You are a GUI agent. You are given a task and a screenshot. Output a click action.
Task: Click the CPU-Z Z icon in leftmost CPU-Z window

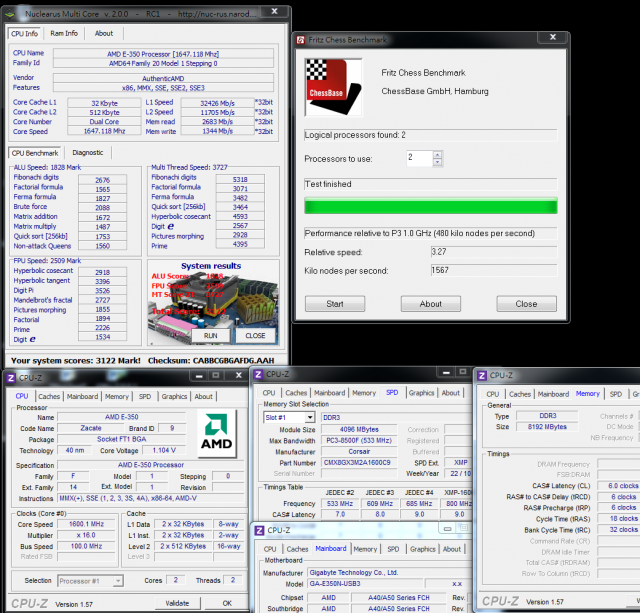[11, 378]
